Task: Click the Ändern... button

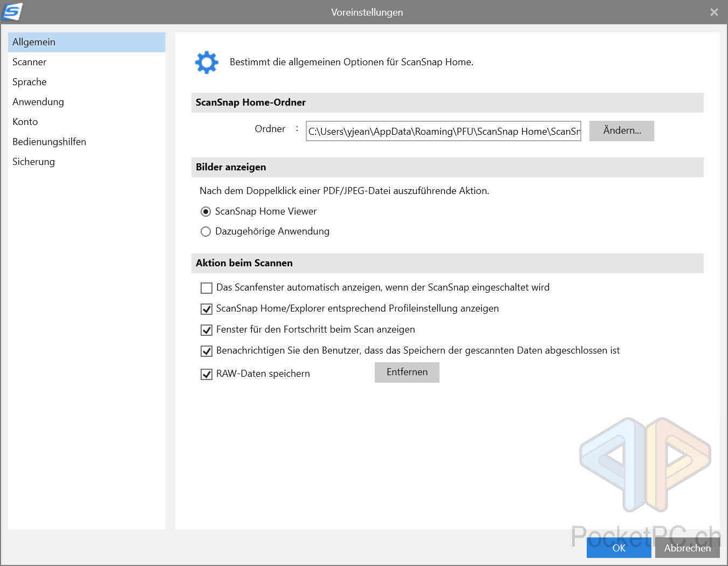Action: click(x=622, y=131)
